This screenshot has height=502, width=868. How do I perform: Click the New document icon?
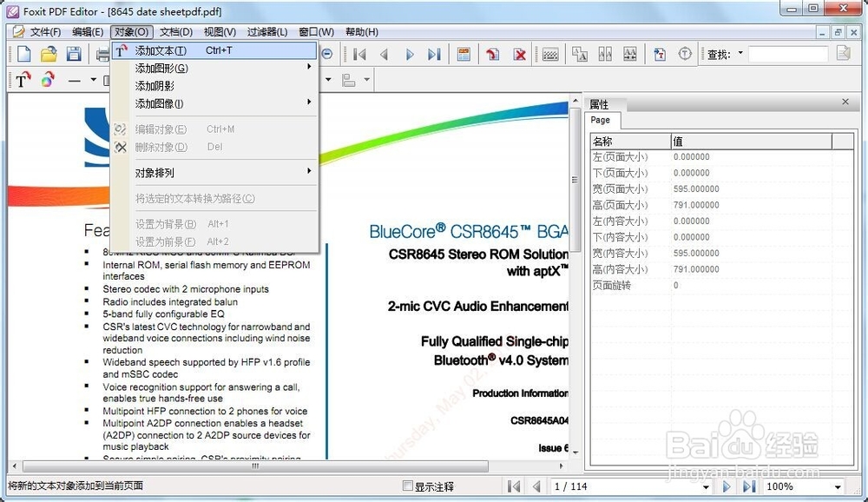(x=24, y=54)
